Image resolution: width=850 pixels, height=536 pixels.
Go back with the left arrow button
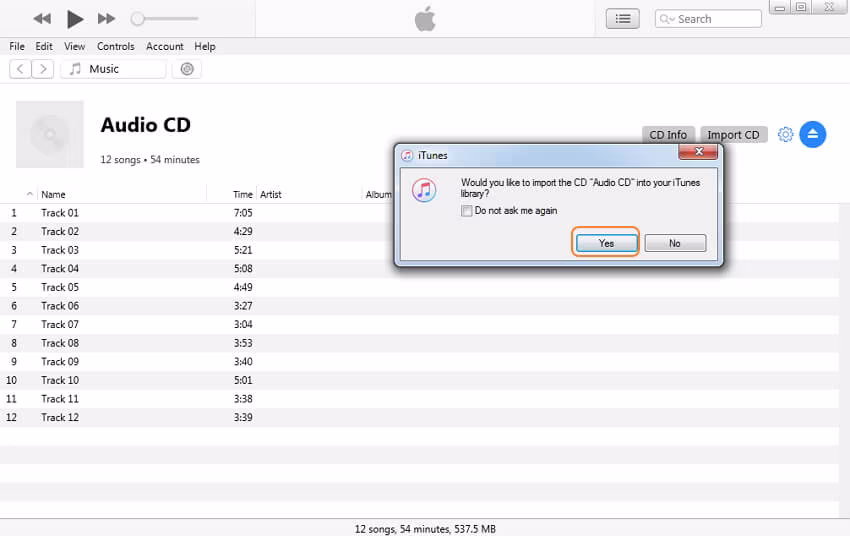pyautogui.click(x=20, y=69)
